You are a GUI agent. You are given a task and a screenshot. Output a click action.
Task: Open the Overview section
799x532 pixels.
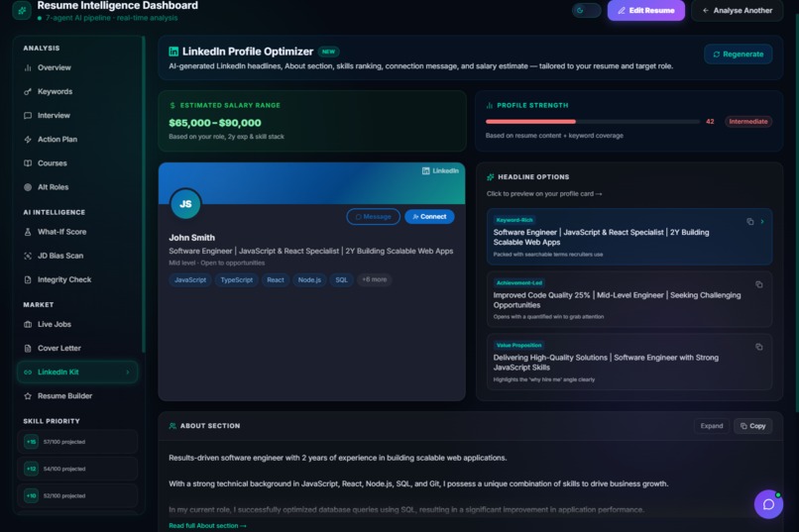tap(77, 67)
